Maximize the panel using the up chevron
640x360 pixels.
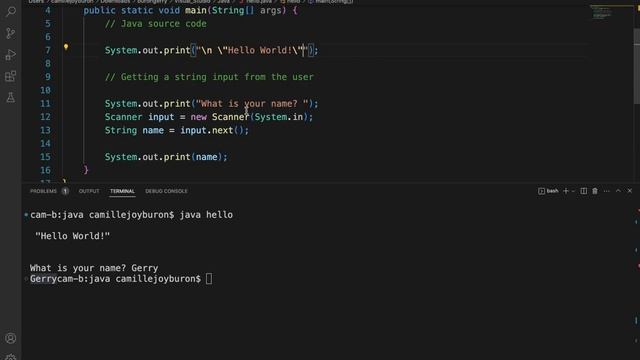618,191
